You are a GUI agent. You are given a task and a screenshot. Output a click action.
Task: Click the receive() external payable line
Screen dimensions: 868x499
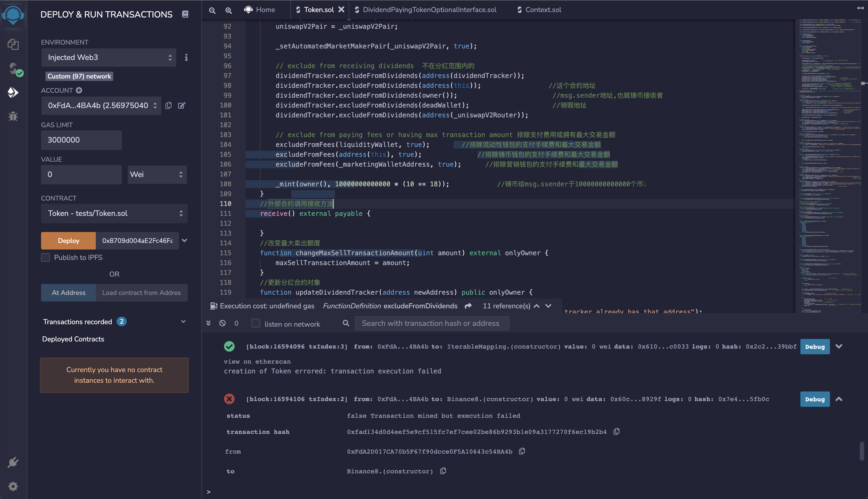(x=315, y=213)
